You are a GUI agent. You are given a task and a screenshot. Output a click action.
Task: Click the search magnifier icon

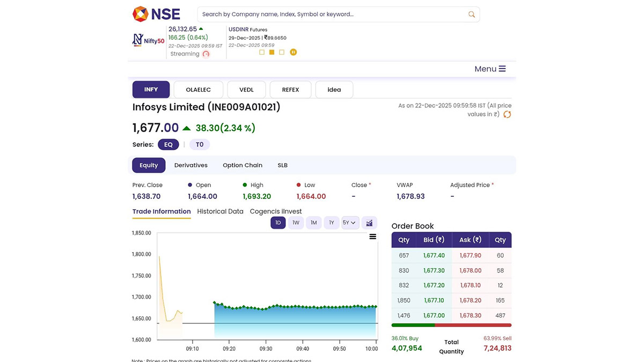point(471,14)
